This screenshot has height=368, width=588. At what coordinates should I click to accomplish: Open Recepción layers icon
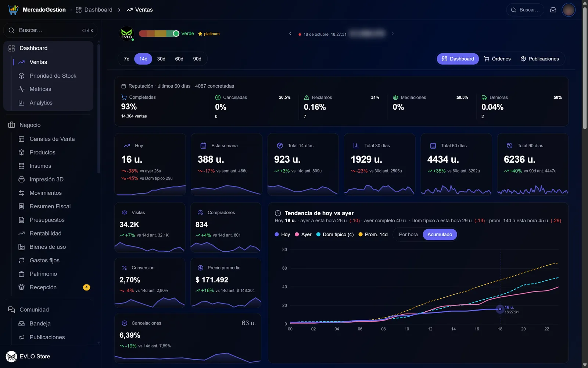pyautogui.click(x=22, y=287)
